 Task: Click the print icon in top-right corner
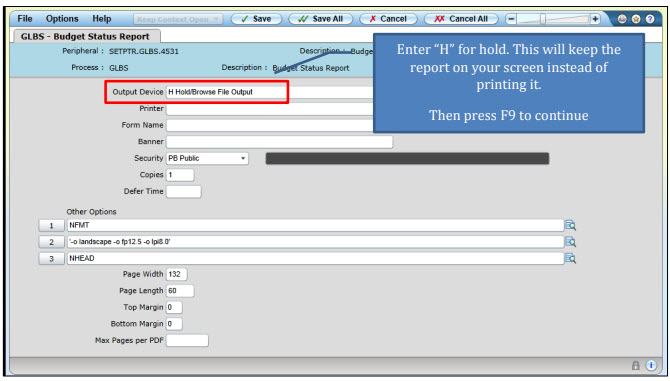click(x=622, y=19)
